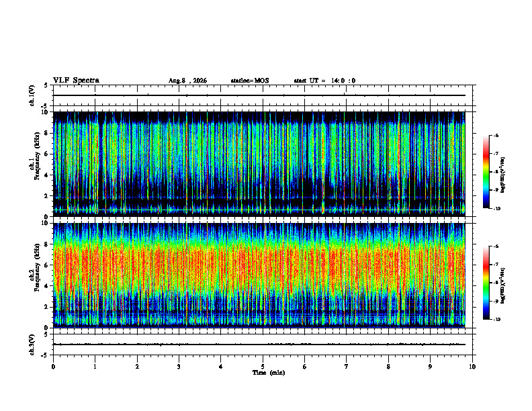Click the ch.2 spectrogram color bar
532x411 pixels.
click(486, 283)
